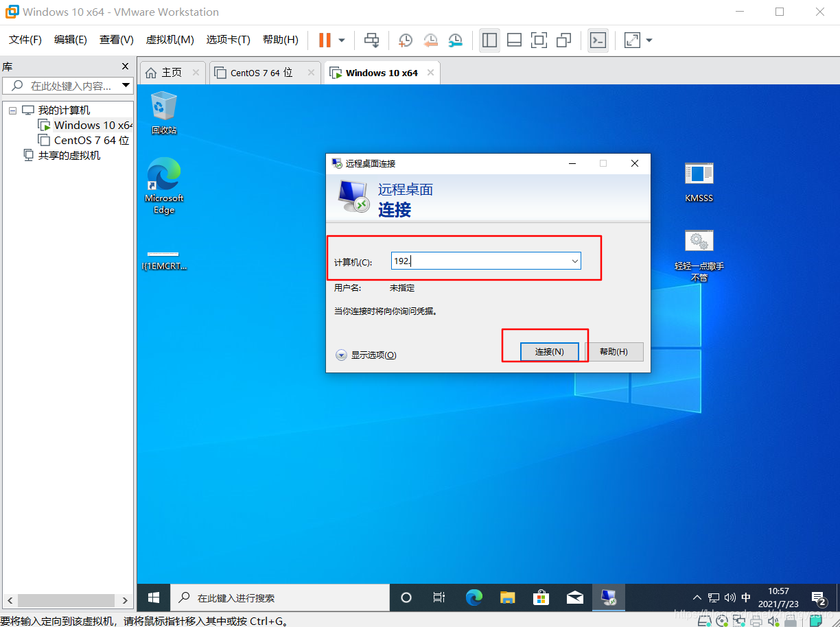Open the Snapshot Manager
The image size is (840, 627).
point(456,40)
